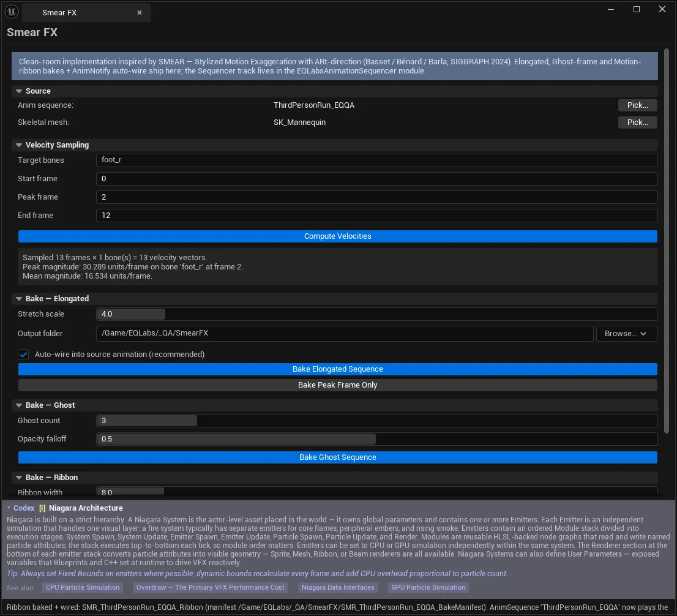Open GPU Particle Simulation link

point(428,587)
